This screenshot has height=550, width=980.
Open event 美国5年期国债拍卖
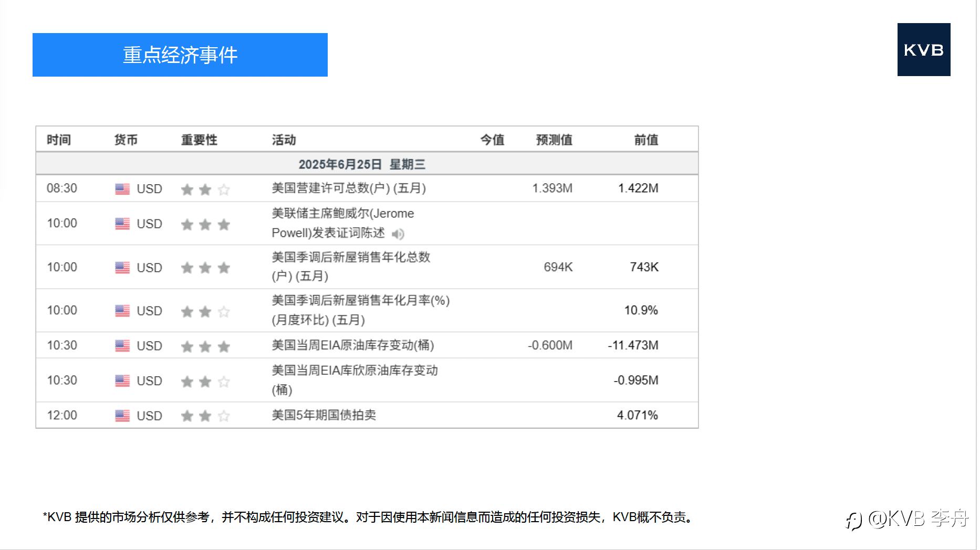click(324, 415)
